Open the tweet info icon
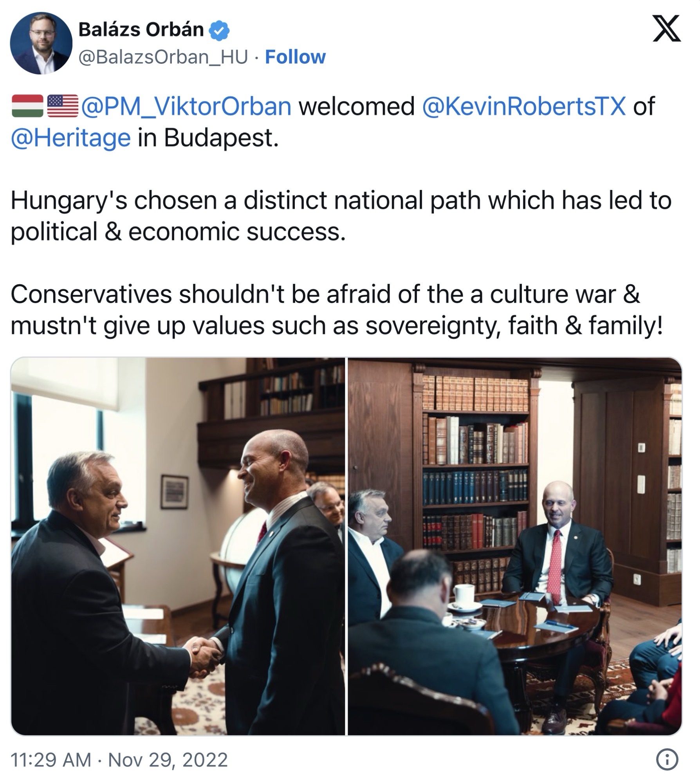This screenshot has height=780, width=700. point(667,760)
